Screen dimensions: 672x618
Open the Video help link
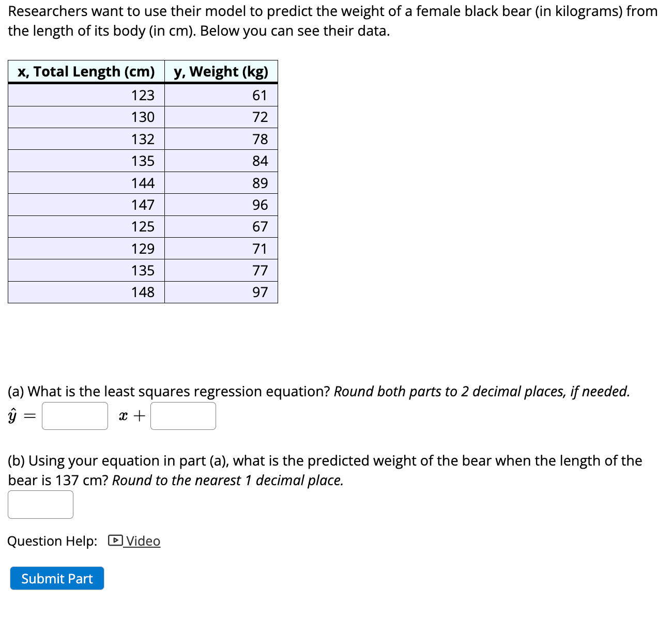[143, 541]
